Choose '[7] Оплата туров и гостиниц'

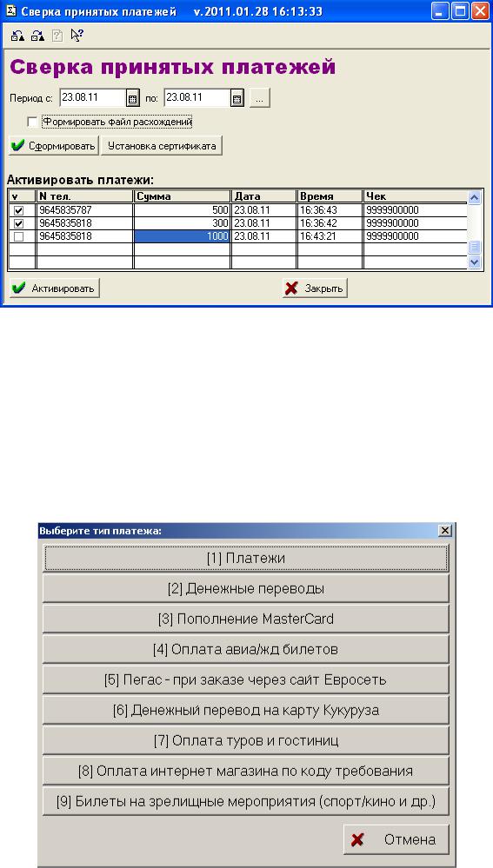click(x=246, y=740)
